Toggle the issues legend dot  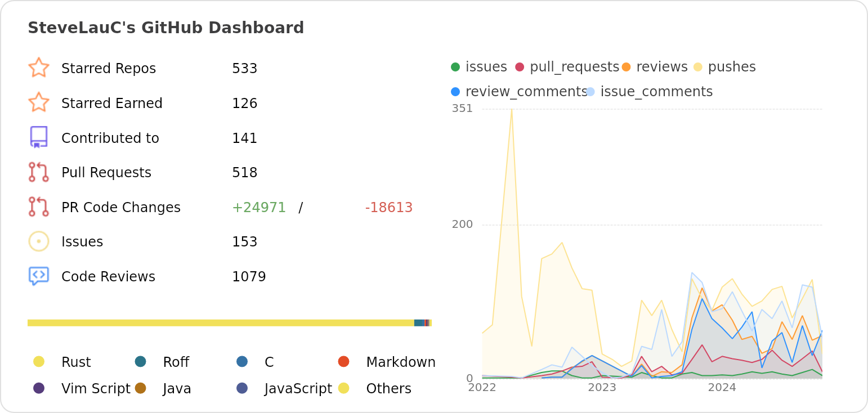(x=455, y=67)
